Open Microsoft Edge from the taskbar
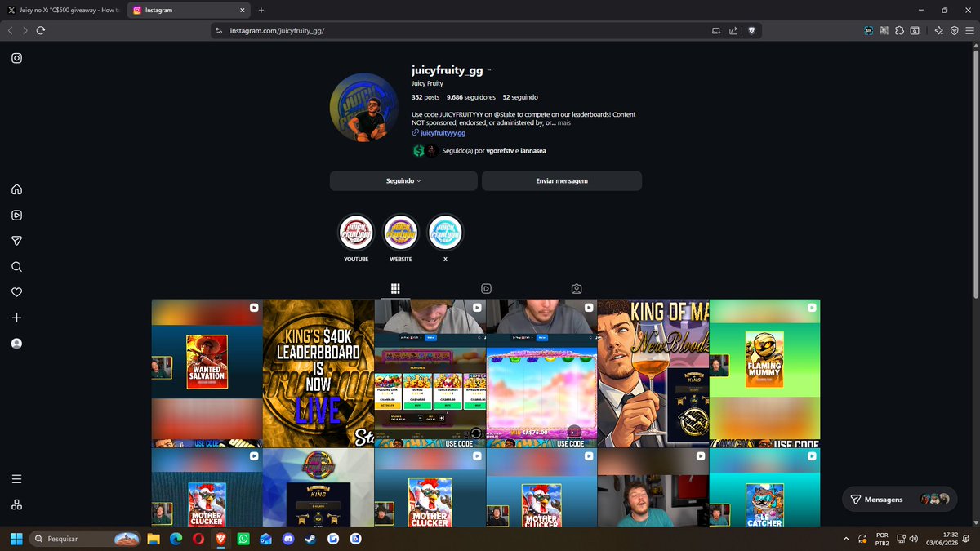 pyautogui.click(x=176, y=540)
